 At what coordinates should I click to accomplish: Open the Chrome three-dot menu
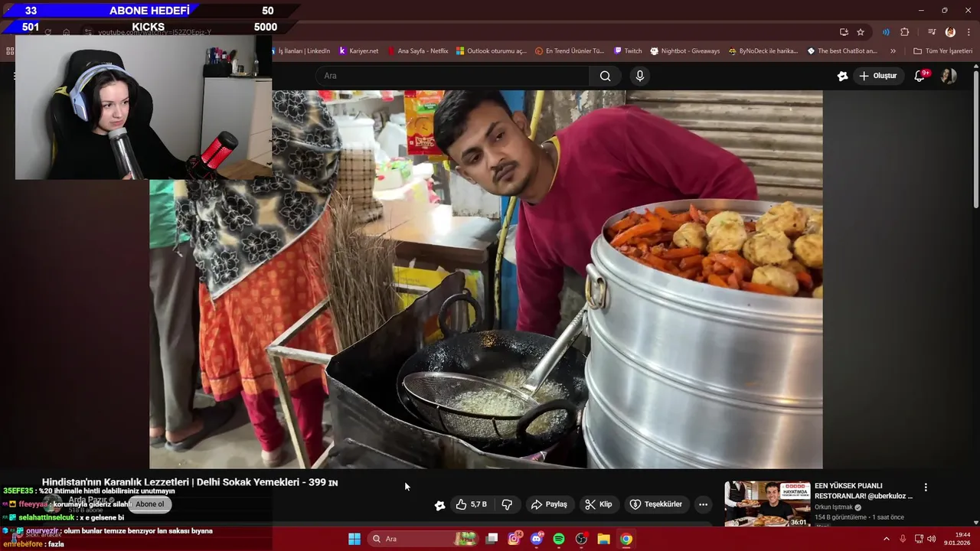coord(969,32)
